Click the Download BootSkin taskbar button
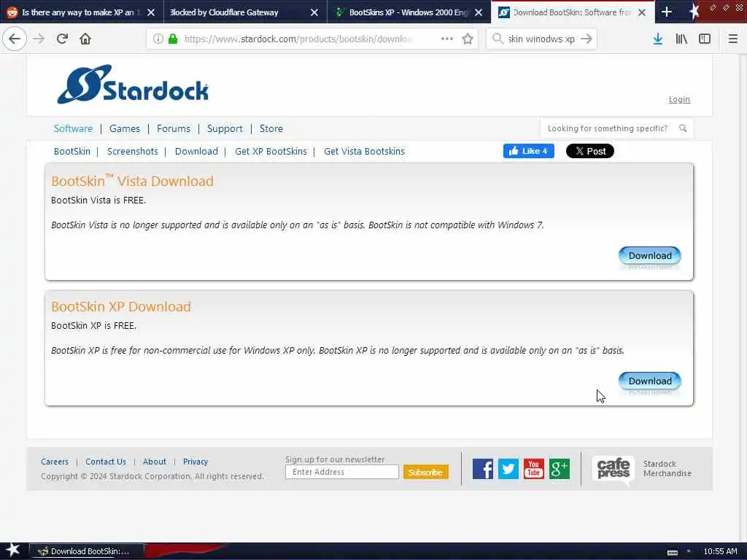 pos(87,551)
